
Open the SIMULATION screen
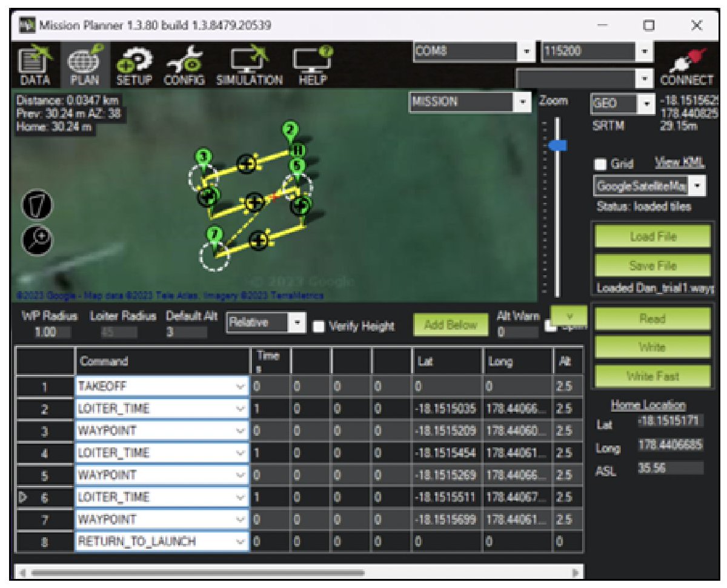(250, 65)
